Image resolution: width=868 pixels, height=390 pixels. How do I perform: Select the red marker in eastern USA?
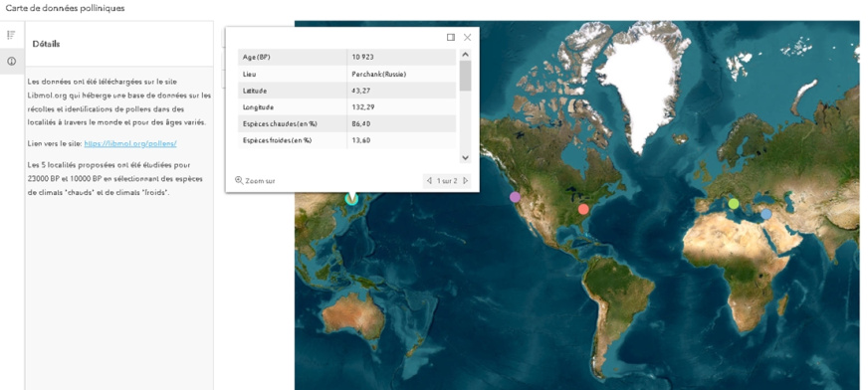[583, 209]
